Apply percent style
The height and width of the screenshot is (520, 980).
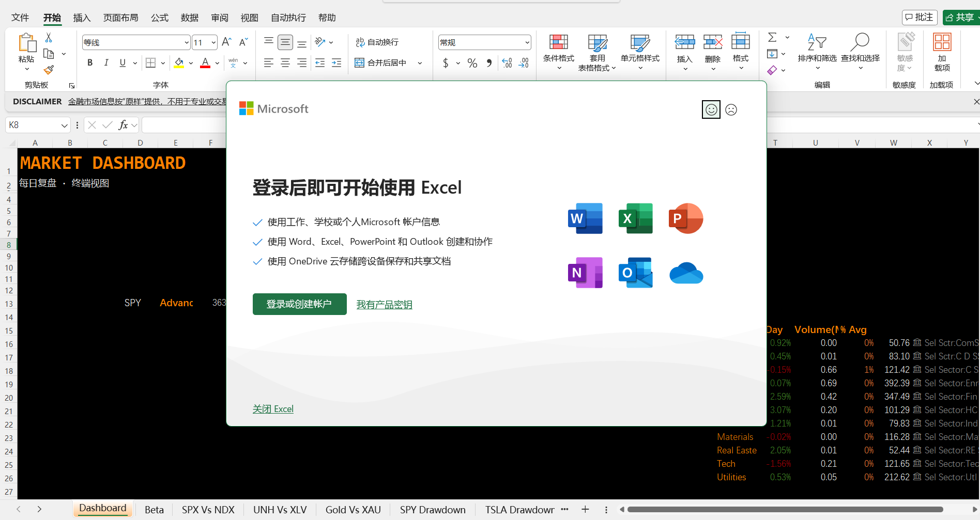(472, 63)
